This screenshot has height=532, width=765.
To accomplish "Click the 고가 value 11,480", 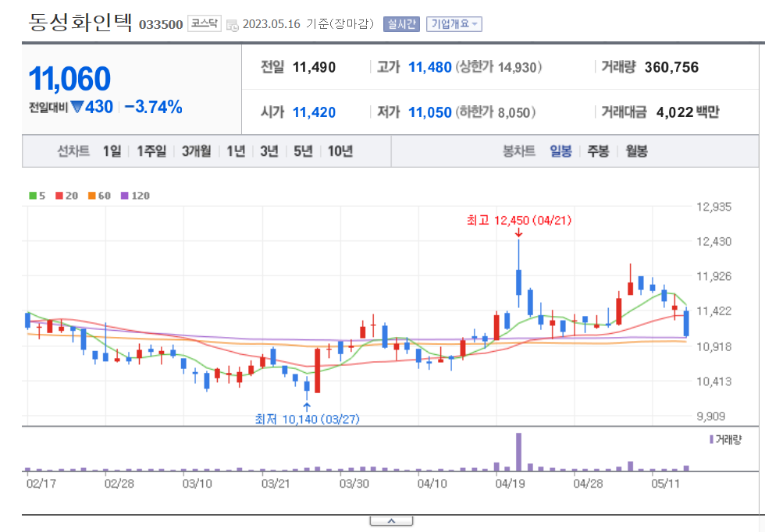I will [x=430, y=67].
